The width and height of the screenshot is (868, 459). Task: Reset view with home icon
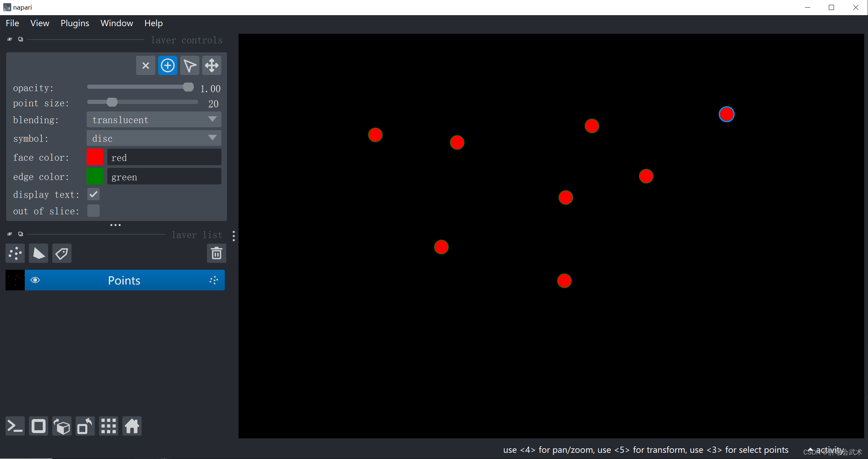click(132, 426)
